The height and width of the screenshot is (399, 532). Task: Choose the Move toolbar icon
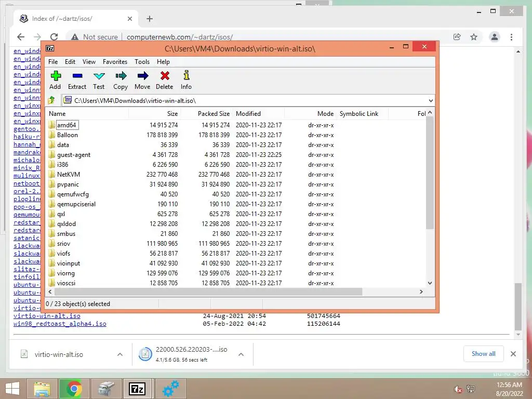[142, 75]
